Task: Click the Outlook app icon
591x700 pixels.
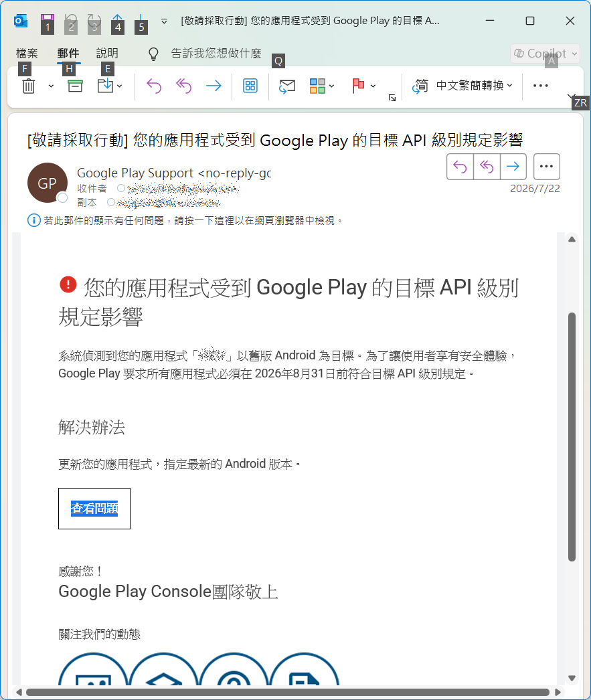Action: (21, 21)
